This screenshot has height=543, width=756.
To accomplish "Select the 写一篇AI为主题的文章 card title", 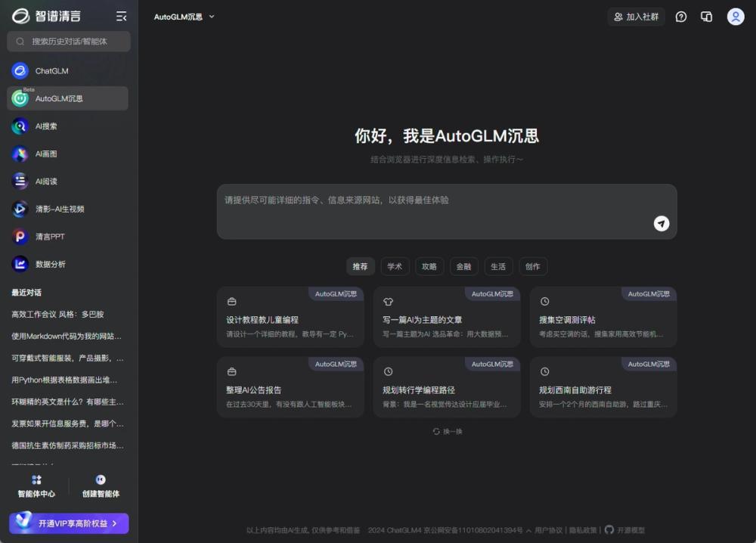I will tap(423, 320).
